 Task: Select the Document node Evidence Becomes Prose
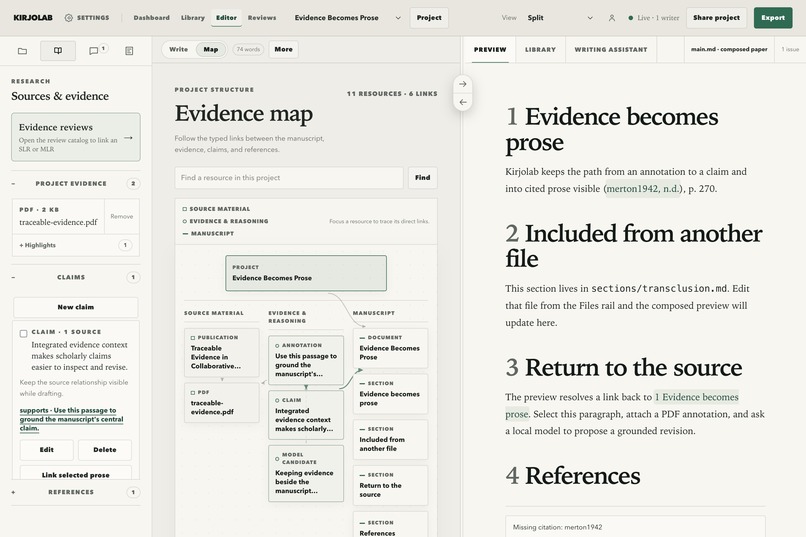coord(390,348)
